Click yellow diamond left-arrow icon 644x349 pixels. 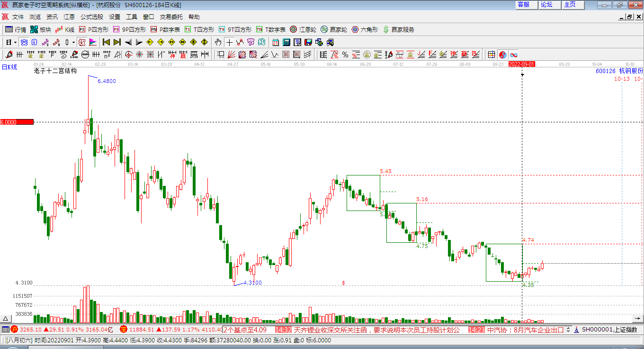(x=150, y=42)
